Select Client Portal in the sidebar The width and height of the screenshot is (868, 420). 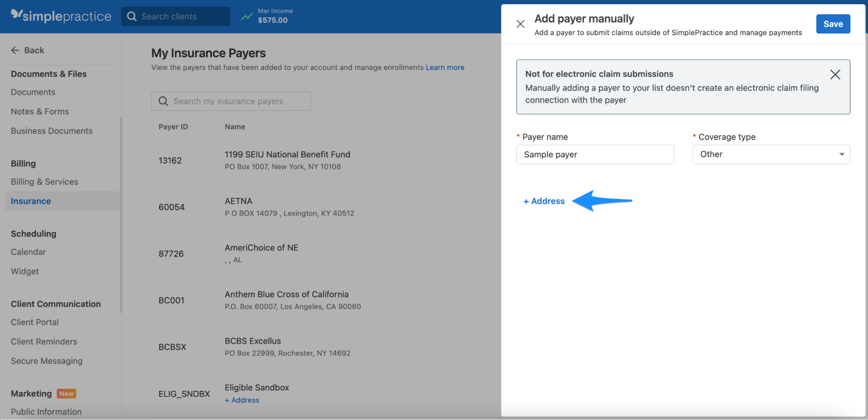[34, 322]
